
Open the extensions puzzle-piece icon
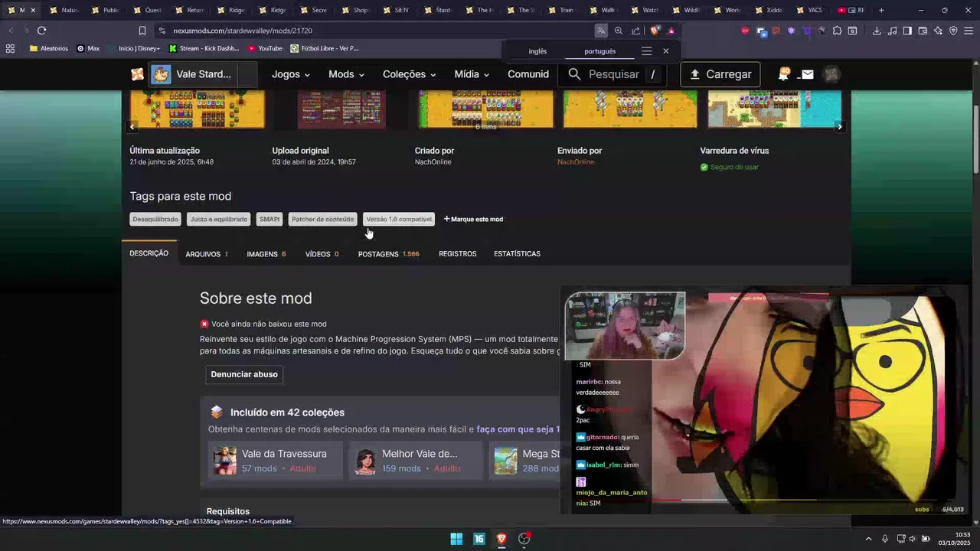click(x=837, y=31)
